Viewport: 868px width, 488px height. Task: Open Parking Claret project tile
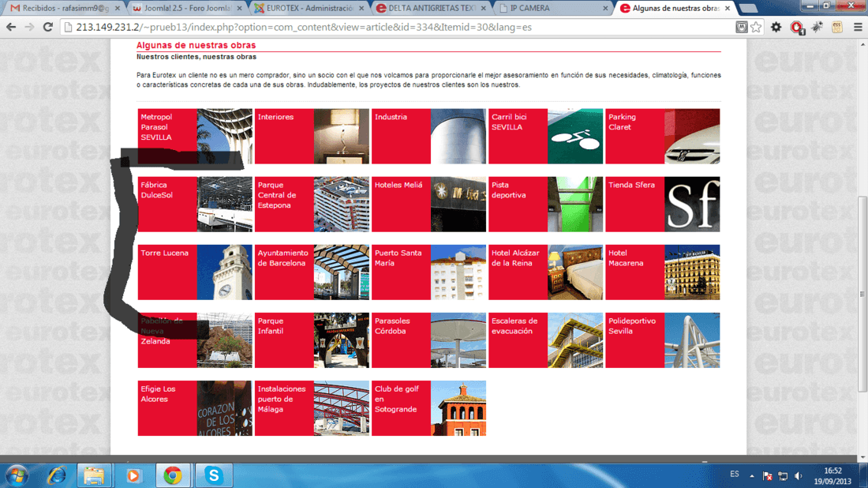coord(663,137)
